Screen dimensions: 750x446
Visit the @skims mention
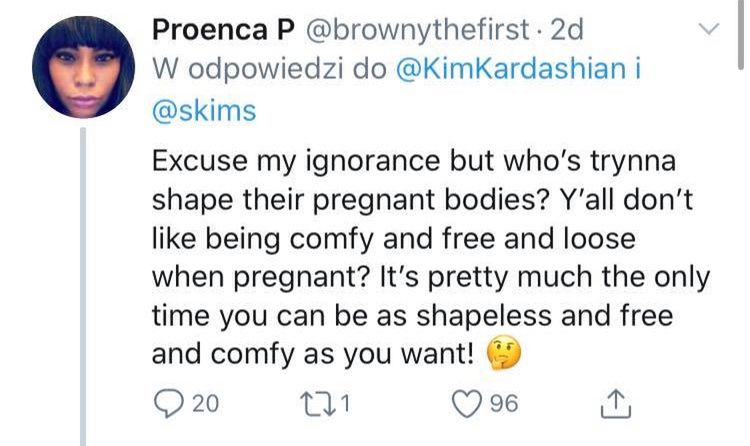[x=205, y=111]
